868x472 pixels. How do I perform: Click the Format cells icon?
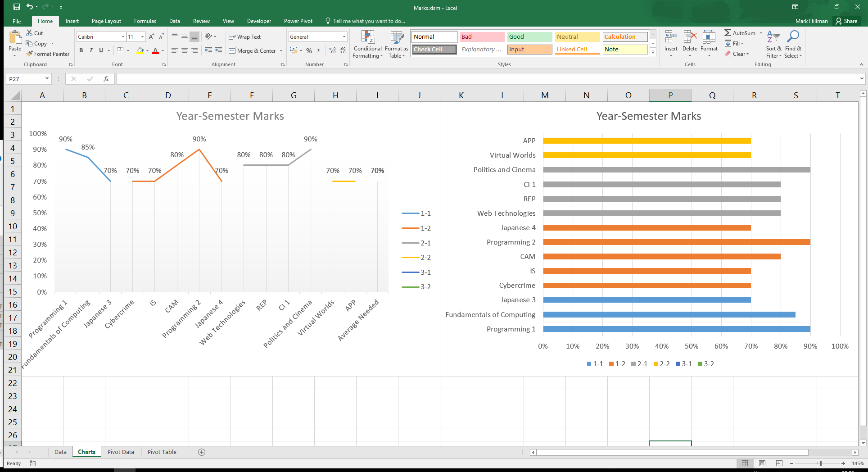click(x=709, y=37)
